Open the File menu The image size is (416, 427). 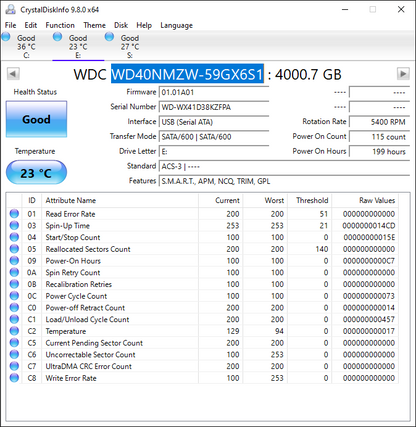click(10, 25)
